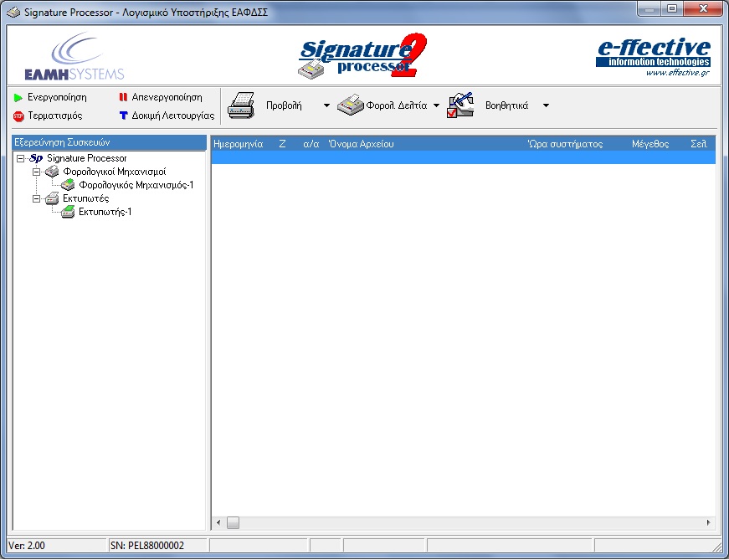Open the Προβολή dropdown arrow
The image size is (729, 560).
(326, 105)
